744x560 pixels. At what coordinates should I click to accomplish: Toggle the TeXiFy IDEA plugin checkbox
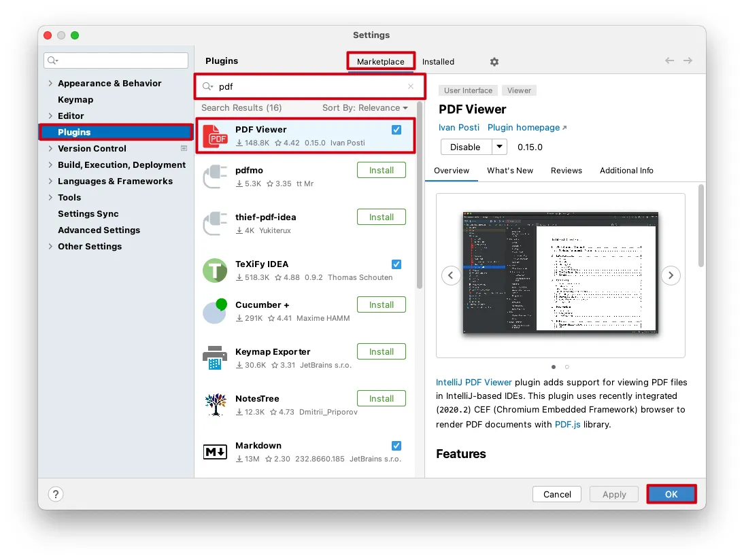[396, 264]
